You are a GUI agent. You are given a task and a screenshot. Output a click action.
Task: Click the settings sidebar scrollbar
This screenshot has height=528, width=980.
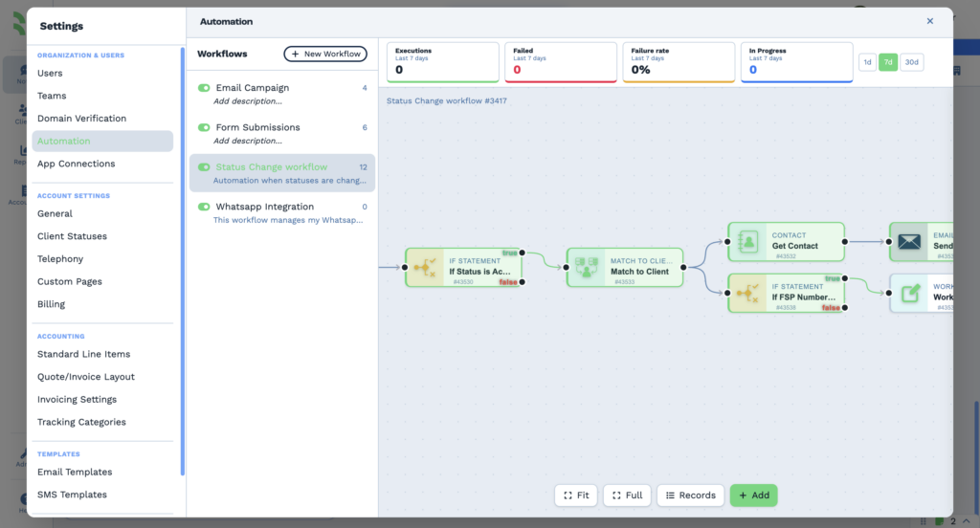tap(183, 261)
